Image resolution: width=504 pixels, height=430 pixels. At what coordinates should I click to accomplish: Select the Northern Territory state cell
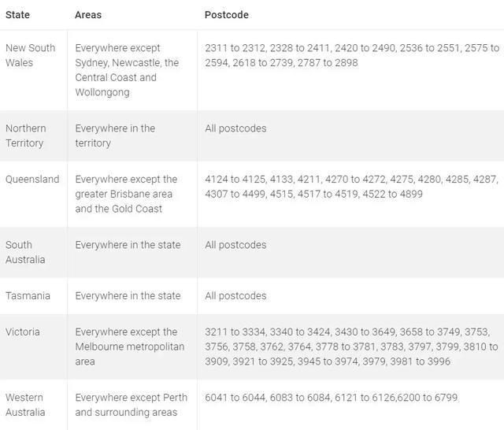click(26, 135)
